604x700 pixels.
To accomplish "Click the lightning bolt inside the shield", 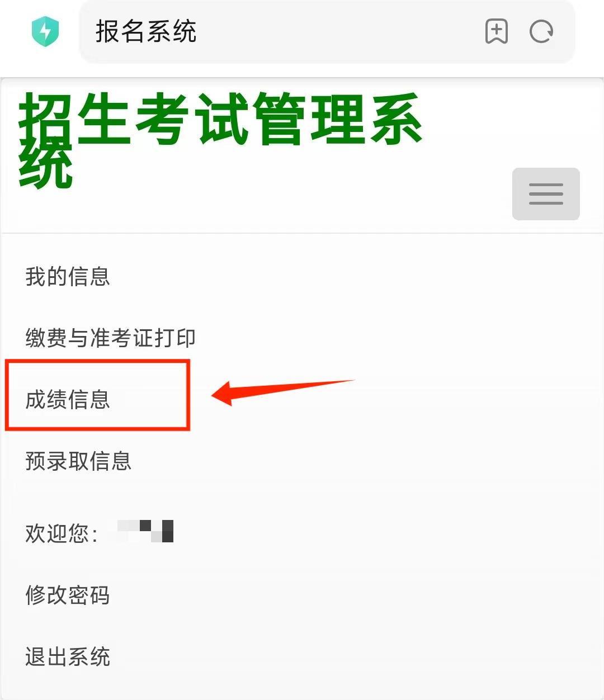I will coord(46,31).
